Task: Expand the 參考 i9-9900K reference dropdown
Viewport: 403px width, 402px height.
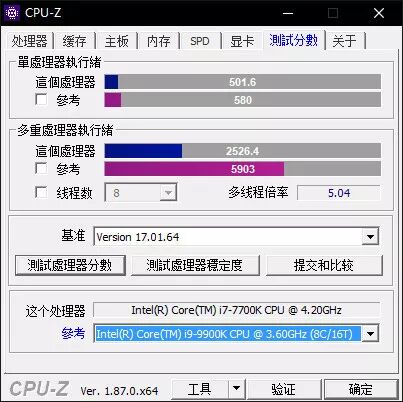Action: click(370, 333)
